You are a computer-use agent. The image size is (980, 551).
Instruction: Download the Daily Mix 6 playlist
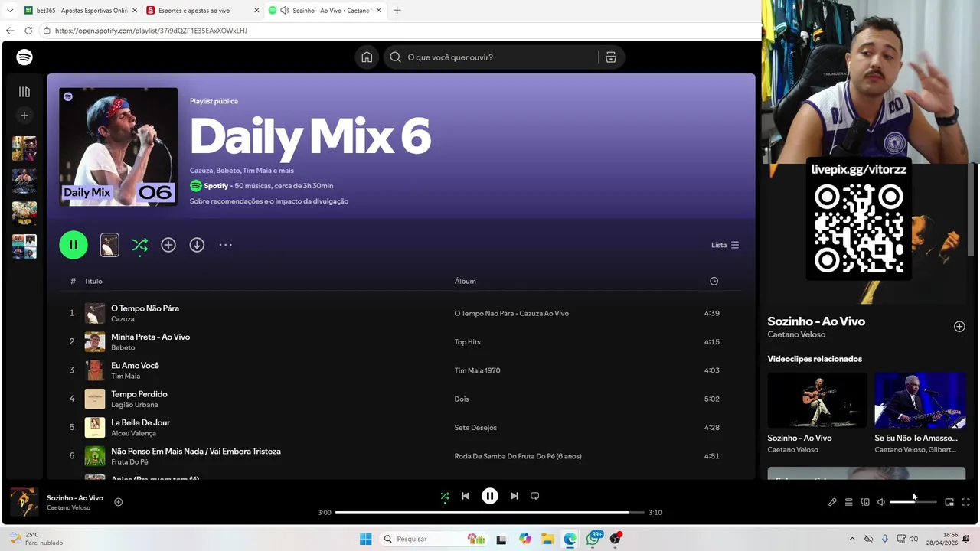[197, 245]
